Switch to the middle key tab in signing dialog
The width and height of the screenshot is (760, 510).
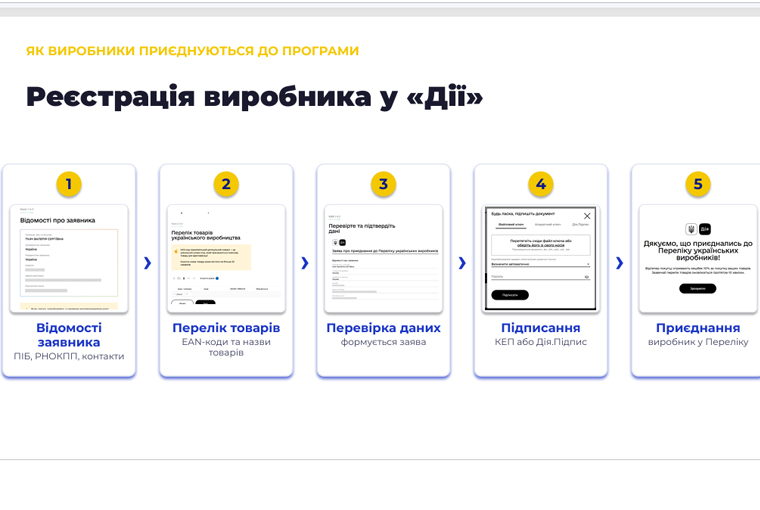pos(547,224)
